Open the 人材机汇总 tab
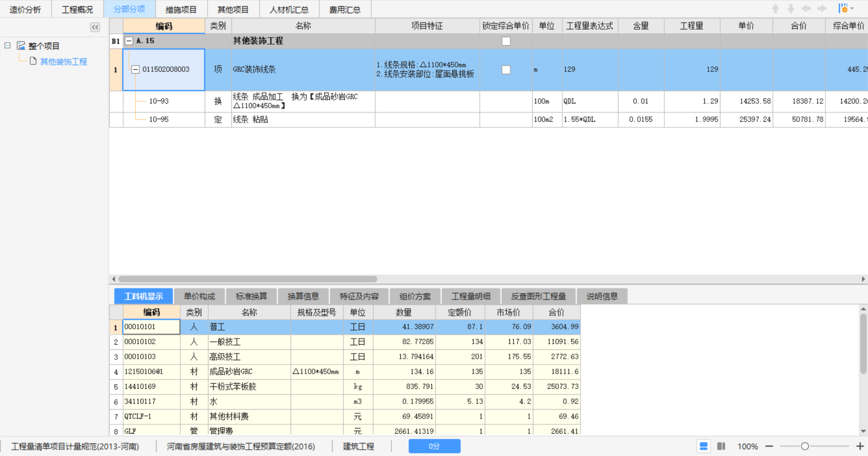The height and width of the screenshot is (456, 868). click(289, 9)
